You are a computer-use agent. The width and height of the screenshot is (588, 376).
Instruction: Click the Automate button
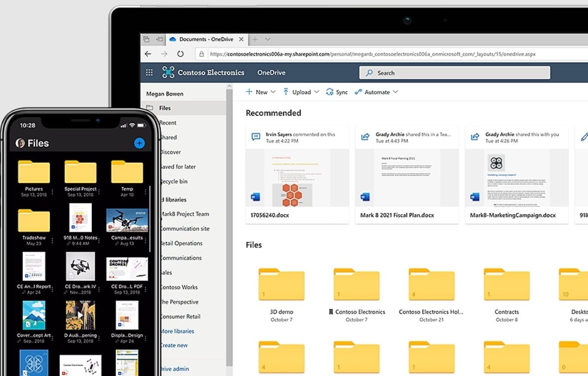(x=376, y=92)
